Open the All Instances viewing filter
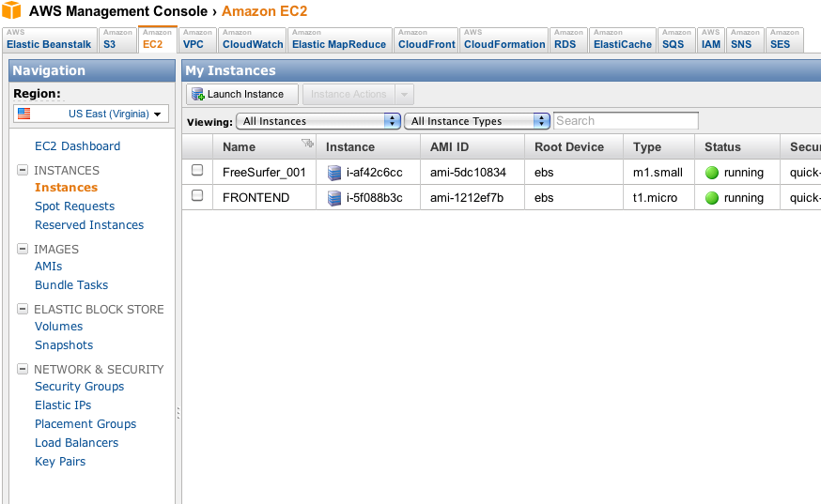 pos(318,121)
